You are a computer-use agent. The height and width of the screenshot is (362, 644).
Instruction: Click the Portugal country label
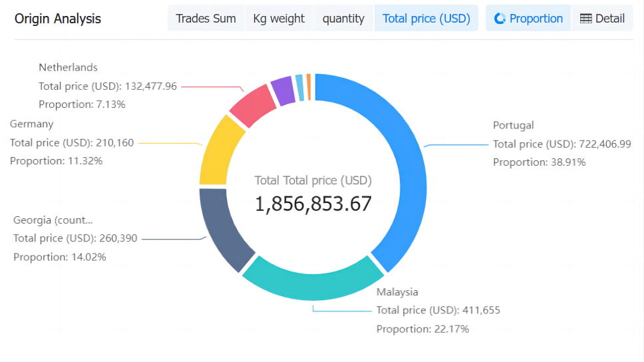tap(513, 125)
